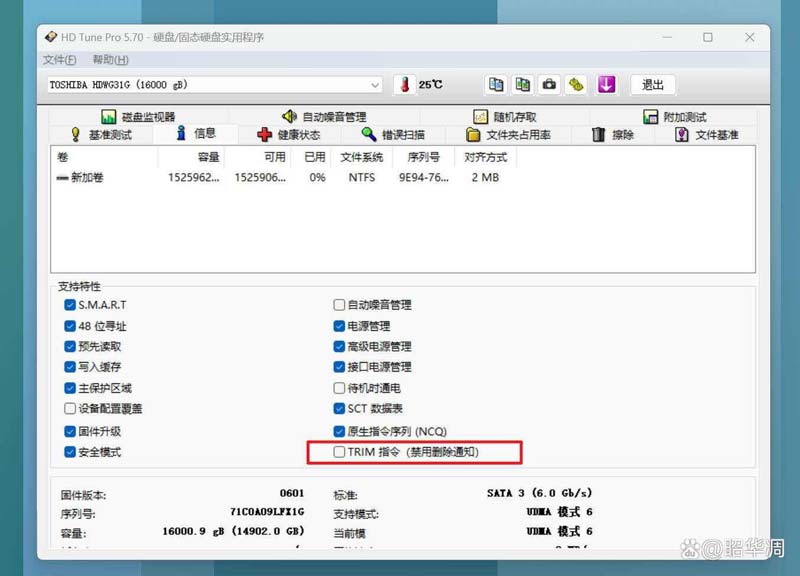Click the second copy-to-clipboard toolbar icon

pyautogui.click(x=521, y=84)
